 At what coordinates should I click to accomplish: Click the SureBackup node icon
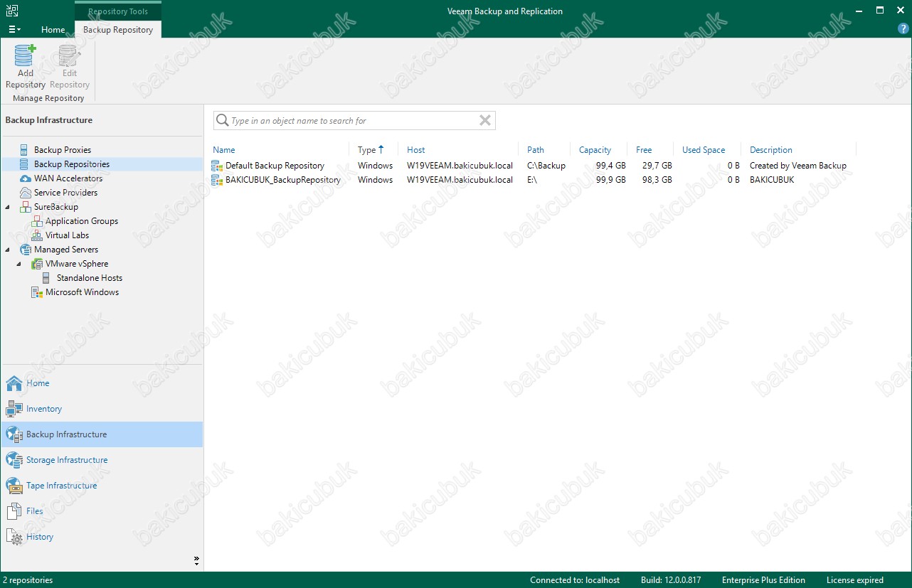(25, 207)
